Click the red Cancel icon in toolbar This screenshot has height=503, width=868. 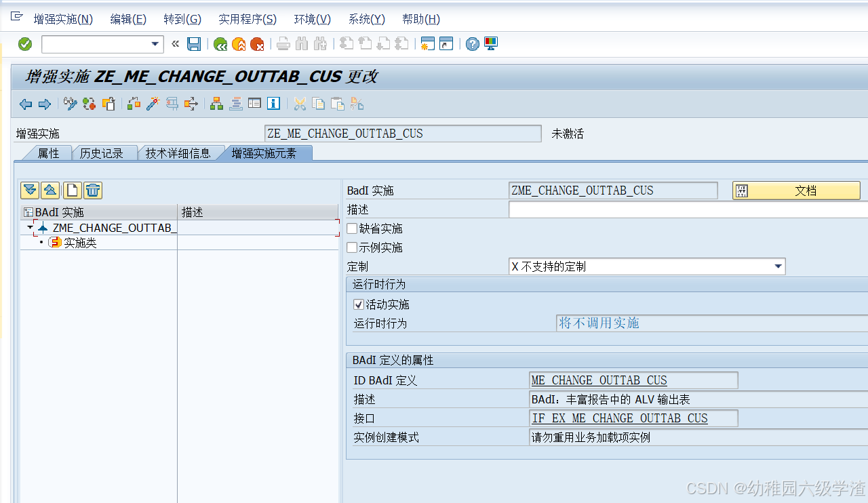257,43
